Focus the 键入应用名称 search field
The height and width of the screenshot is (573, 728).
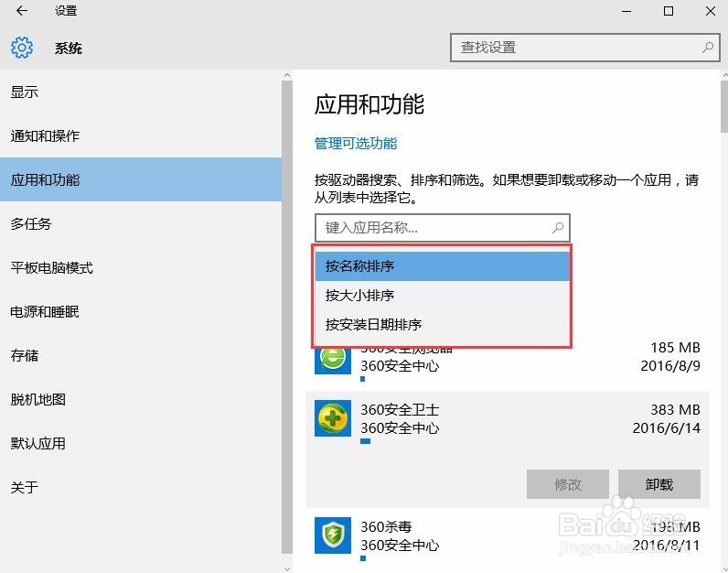(x=443, y=228)
